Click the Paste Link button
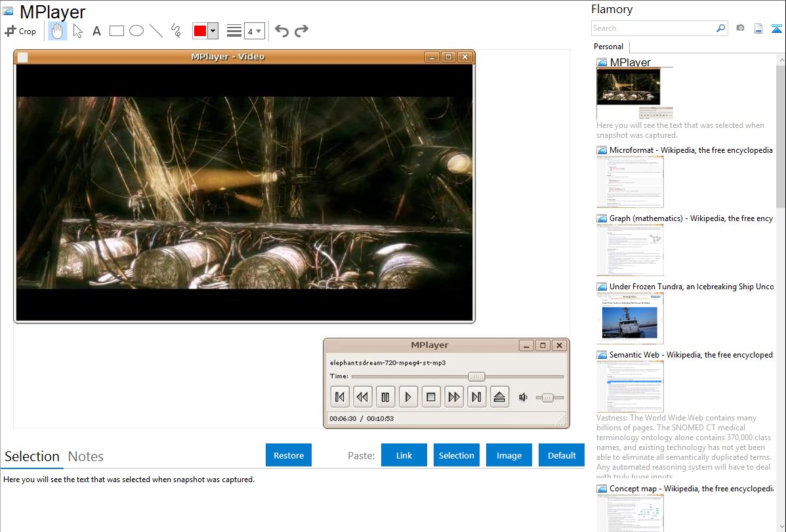Viewport: 786px width, 532px height. point(404,455)
